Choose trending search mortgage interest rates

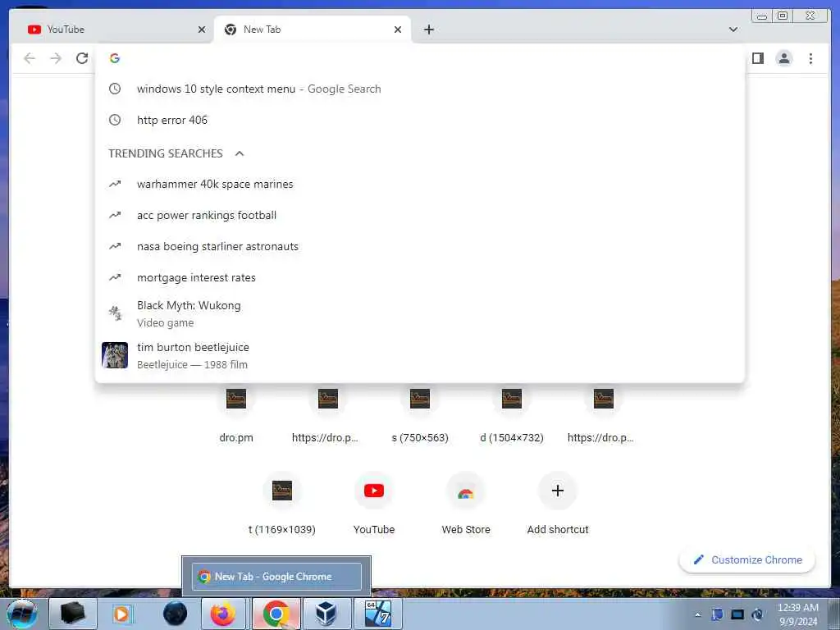click(419, 277)
